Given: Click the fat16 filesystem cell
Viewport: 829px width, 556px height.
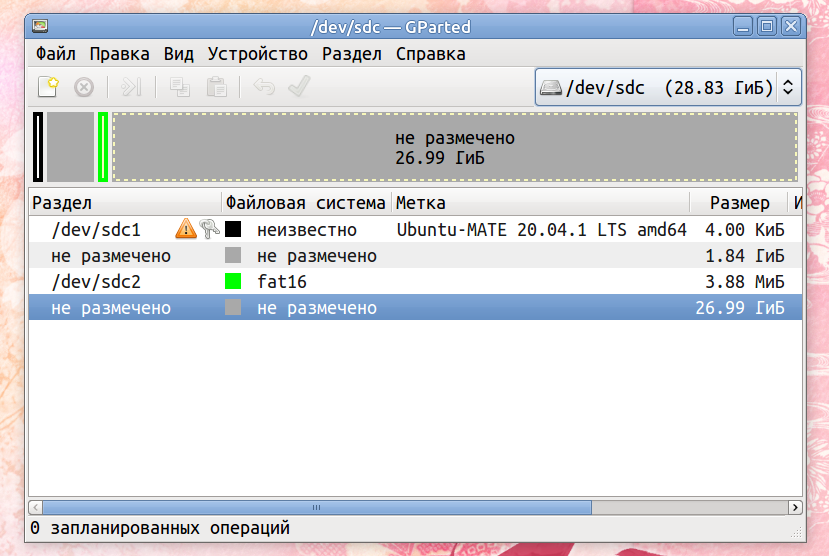Looking at the screenshot, I should click(282, 281).
